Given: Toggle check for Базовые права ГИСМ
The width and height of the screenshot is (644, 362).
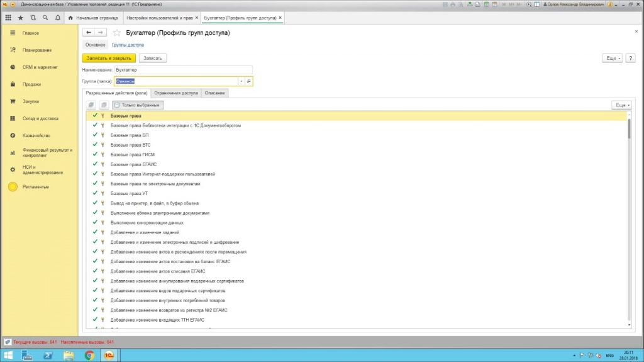Looking at the screenshot, I should pos(95,154).
